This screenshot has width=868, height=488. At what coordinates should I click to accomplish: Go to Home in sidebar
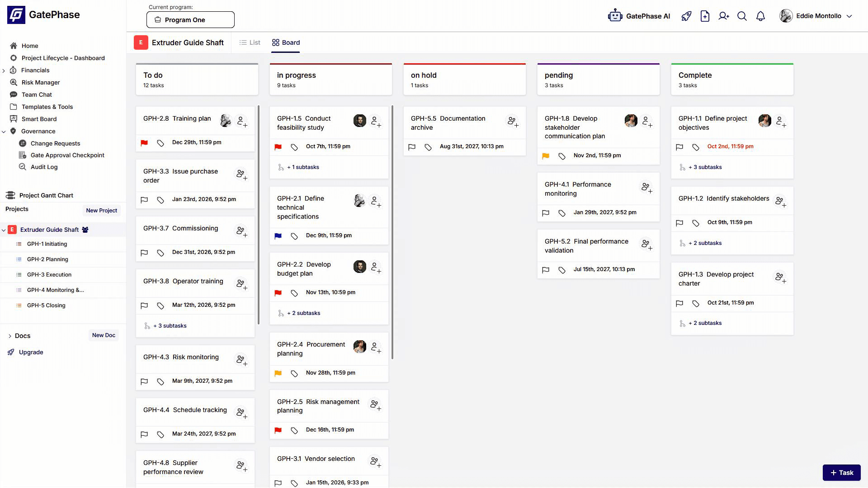click(30, 46)
